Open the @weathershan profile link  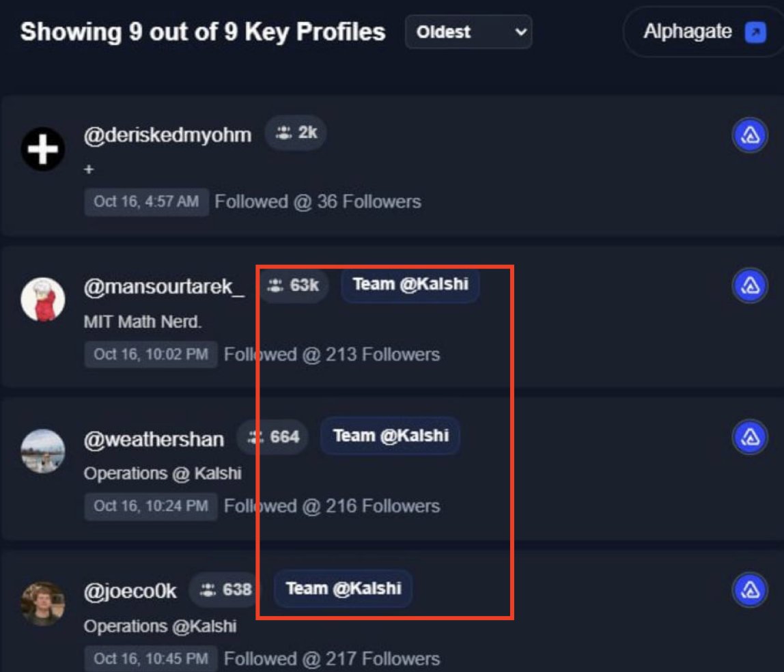[154, 438]
